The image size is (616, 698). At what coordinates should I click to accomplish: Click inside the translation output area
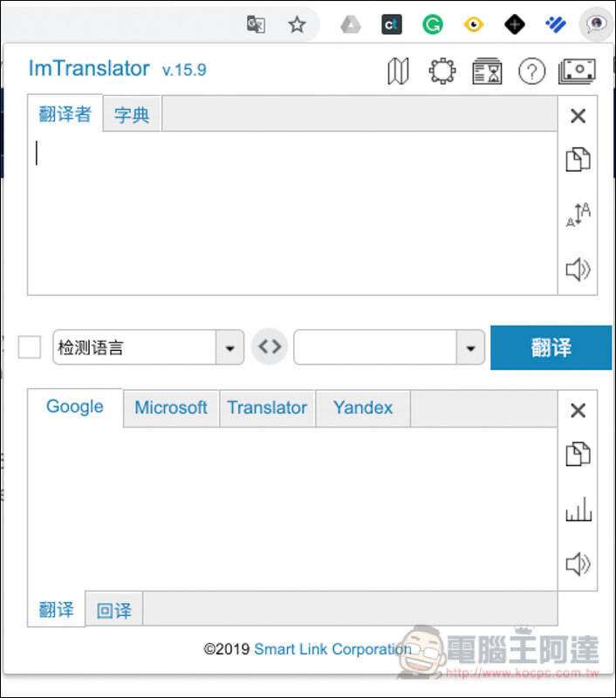click(x=292, y=509)
